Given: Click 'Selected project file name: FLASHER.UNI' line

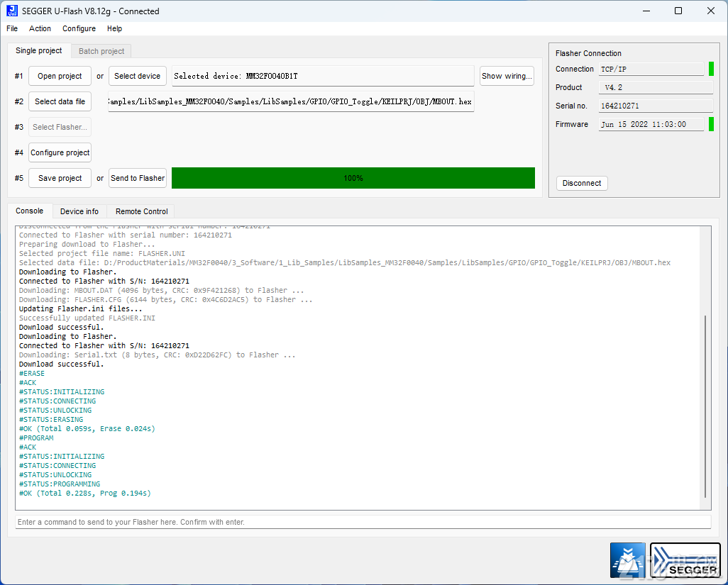Looking at the screenshot, I should point(102,253).
